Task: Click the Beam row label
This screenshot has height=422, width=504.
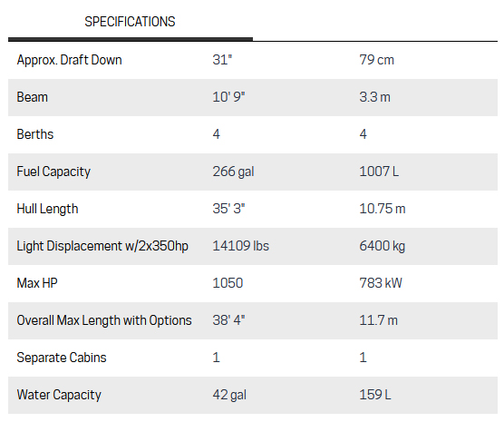Action: tap(32, 97)
